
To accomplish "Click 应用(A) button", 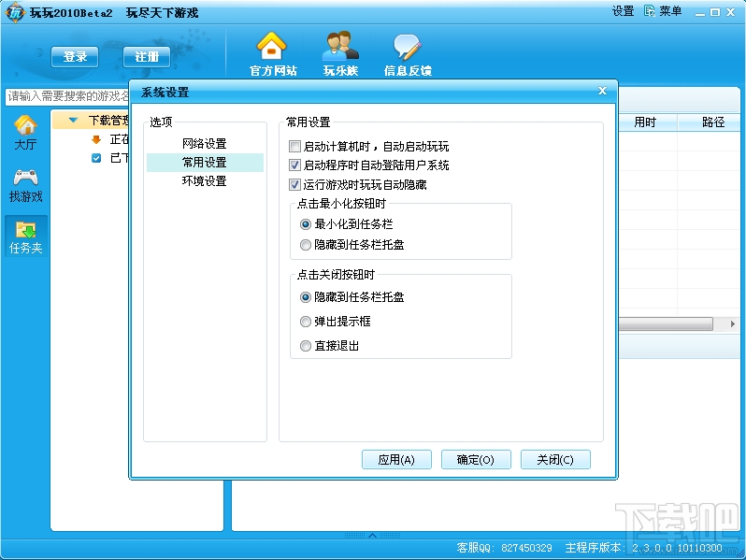I will (396, 460).
